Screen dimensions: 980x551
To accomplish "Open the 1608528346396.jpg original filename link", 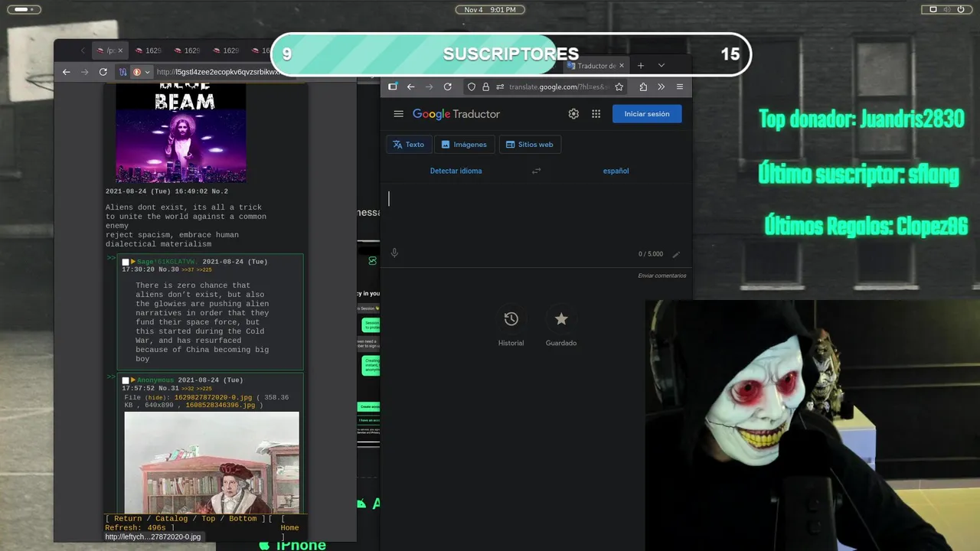I will point(220,406).
